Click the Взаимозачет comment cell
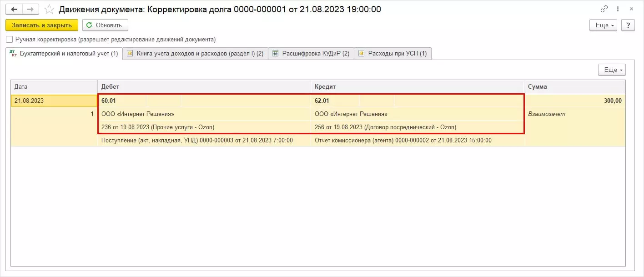The width and height of the screenshot is (644, 277). [x=575, y=114]
